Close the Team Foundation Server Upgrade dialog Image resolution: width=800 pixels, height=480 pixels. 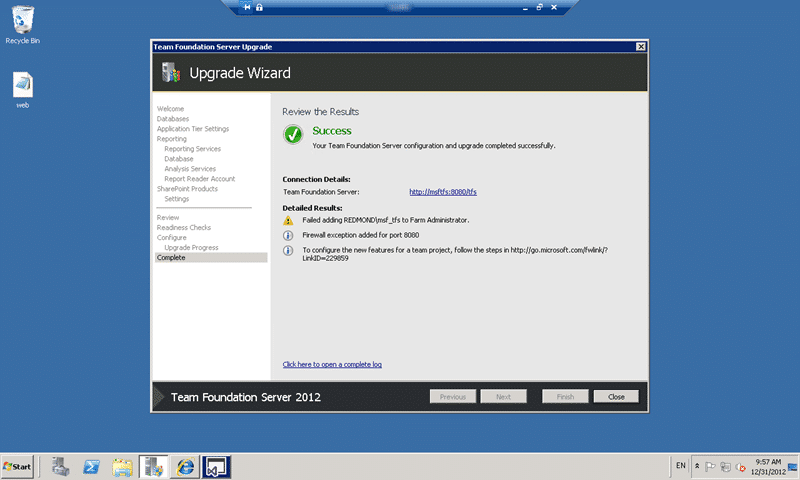(641, 46)
